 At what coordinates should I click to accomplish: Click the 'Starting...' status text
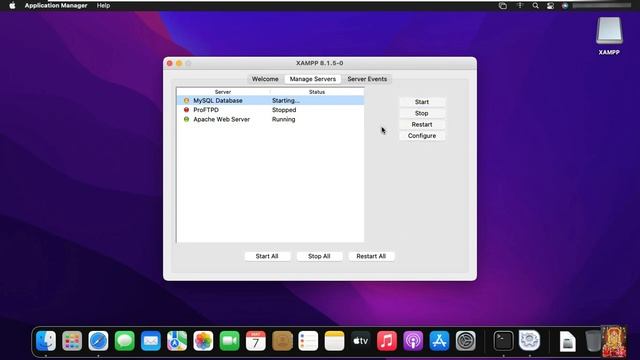(x=286, y=100)
